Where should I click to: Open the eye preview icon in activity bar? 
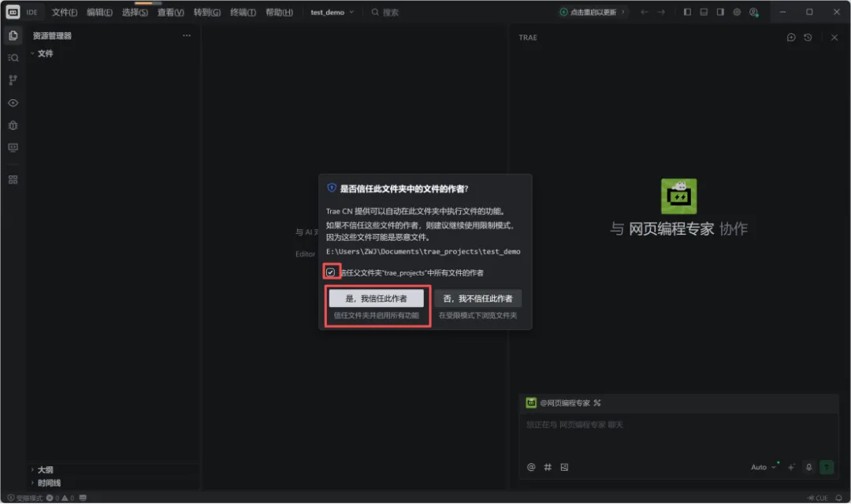(13, 103)
